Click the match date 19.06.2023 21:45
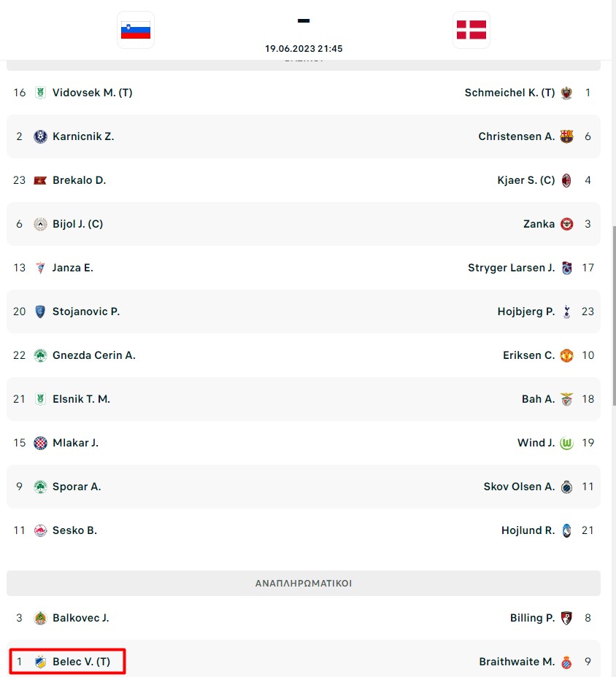Image resolution: width=616 pixels, height=677 pixels. [x=304, y=48]
